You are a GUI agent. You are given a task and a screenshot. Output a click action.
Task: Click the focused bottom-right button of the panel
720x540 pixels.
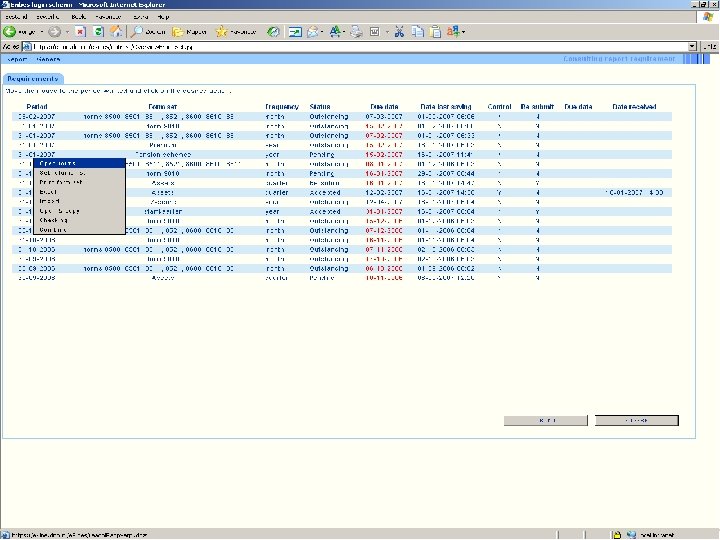pos(636,420)
